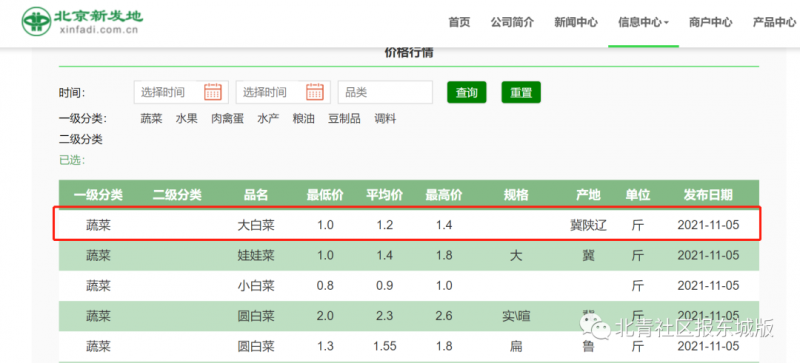The image size is (800, 363).
Task: Select lowest price 0.8 in 小白菜 row
Action: coord(325,286)
